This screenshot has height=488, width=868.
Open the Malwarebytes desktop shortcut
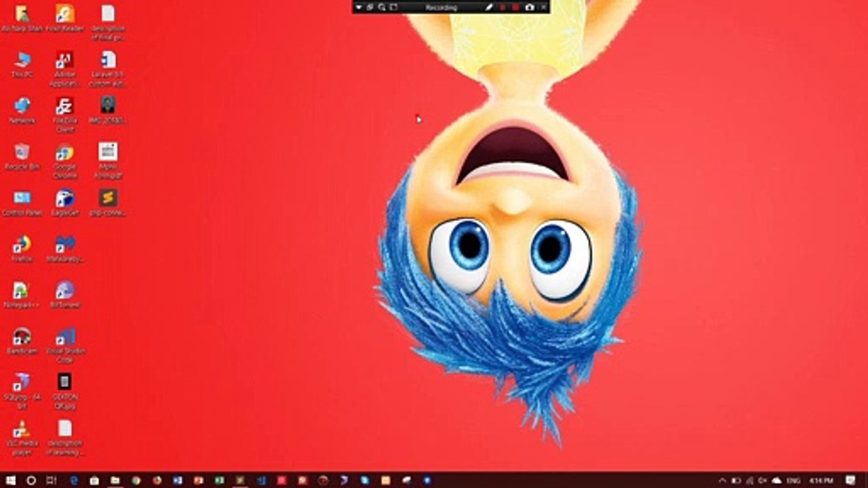(65, 249)
